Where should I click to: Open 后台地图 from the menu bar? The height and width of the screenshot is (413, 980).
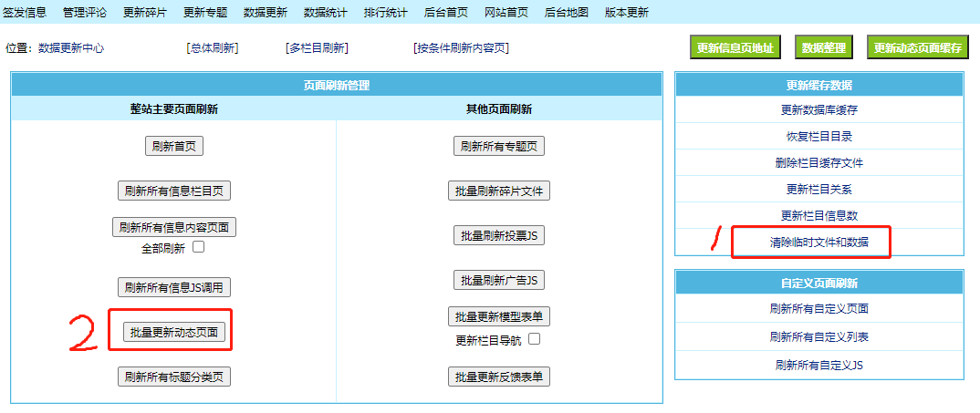tap(567, 12)
